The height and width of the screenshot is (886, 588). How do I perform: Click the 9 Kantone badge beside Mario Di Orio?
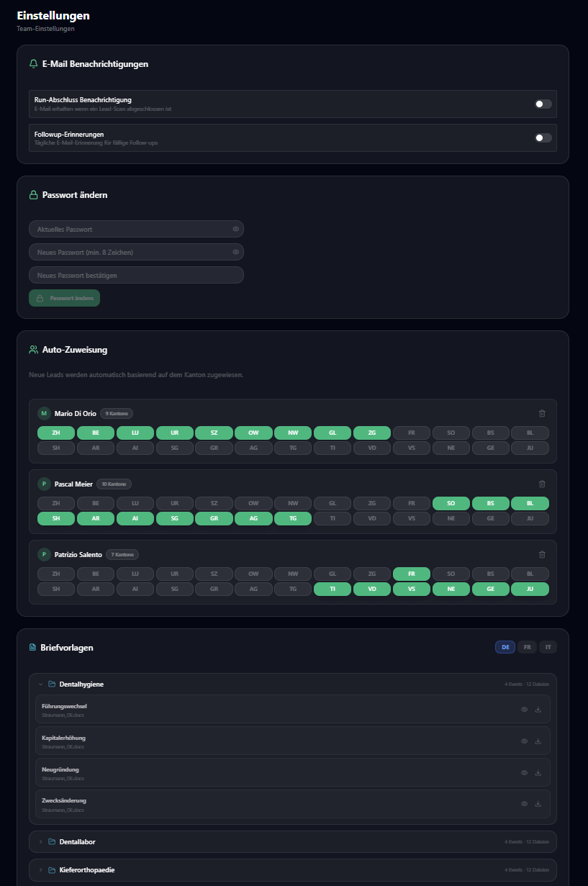click(117, 414)
